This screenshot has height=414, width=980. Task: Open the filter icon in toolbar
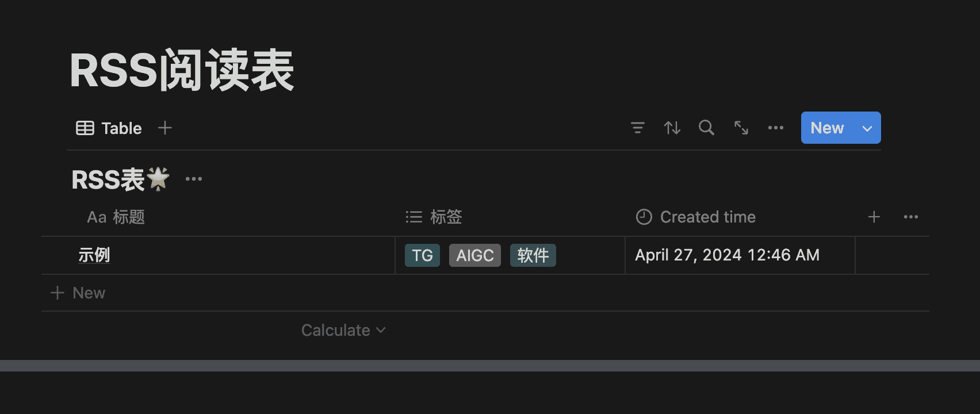tap(637, 128)
